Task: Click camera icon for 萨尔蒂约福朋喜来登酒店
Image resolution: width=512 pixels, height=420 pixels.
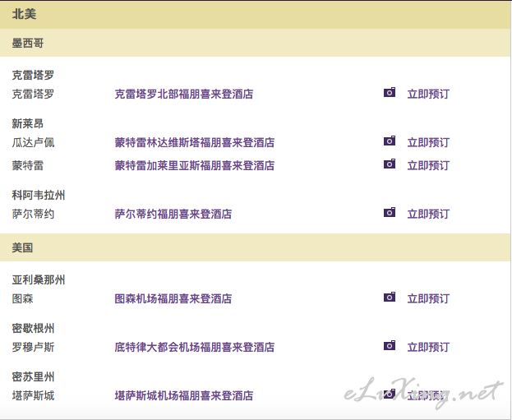Action: coord(390,212)
